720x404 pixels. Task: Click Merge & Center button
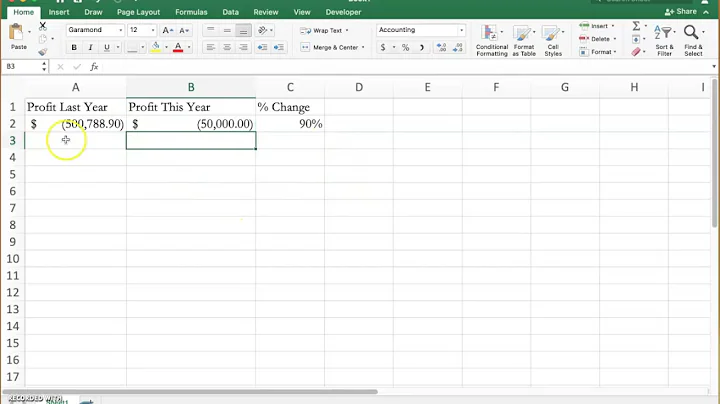tap(329, 47)
